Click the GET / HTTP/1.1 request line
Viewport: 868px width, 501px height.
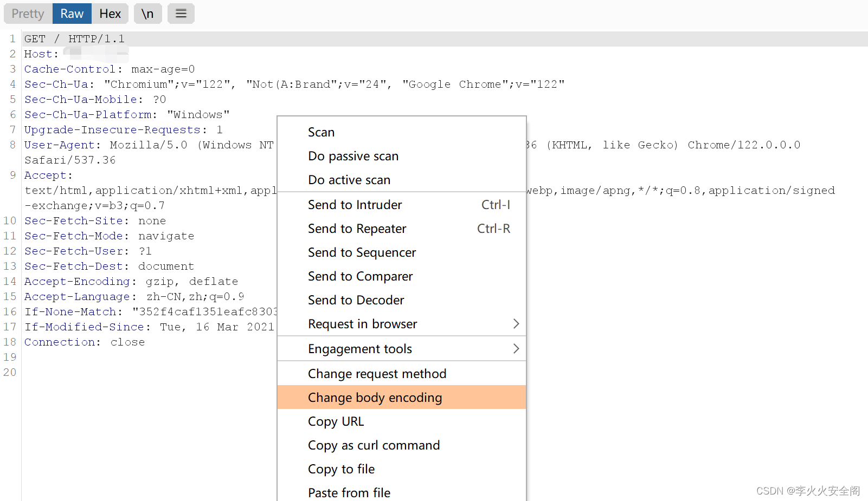74,39
